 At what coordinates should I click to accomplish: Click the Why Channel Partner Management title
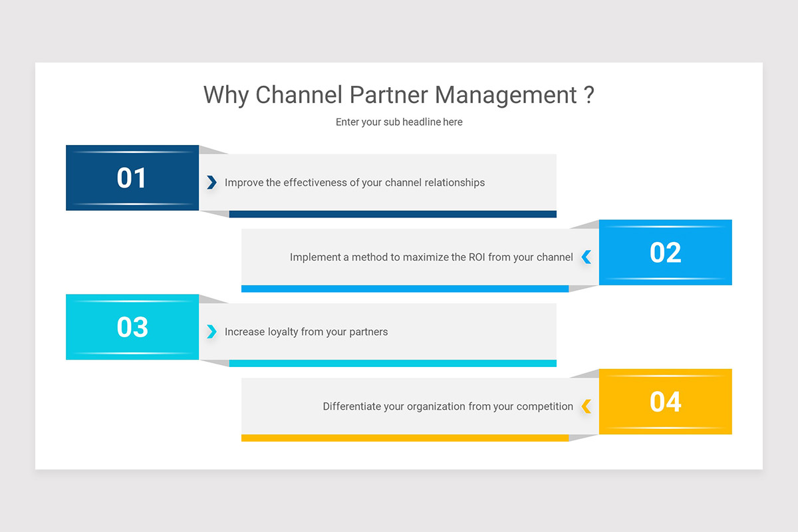point(399,94)
